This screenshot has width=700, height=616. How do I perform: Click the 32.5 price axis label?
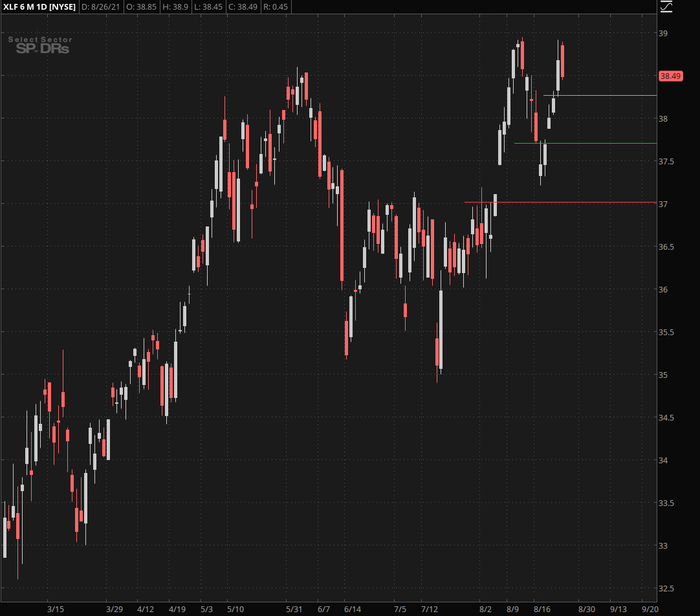[666, 589]
